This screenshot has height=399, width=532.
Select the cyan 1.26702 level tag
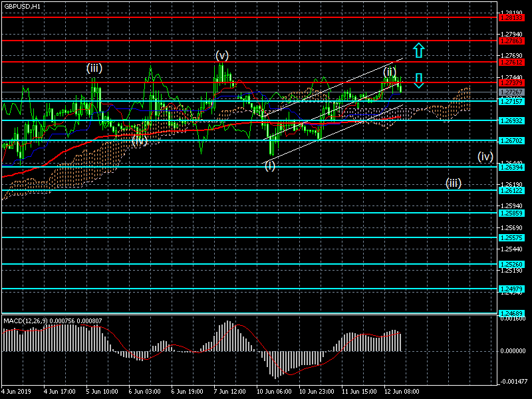[x=511, y=141]
